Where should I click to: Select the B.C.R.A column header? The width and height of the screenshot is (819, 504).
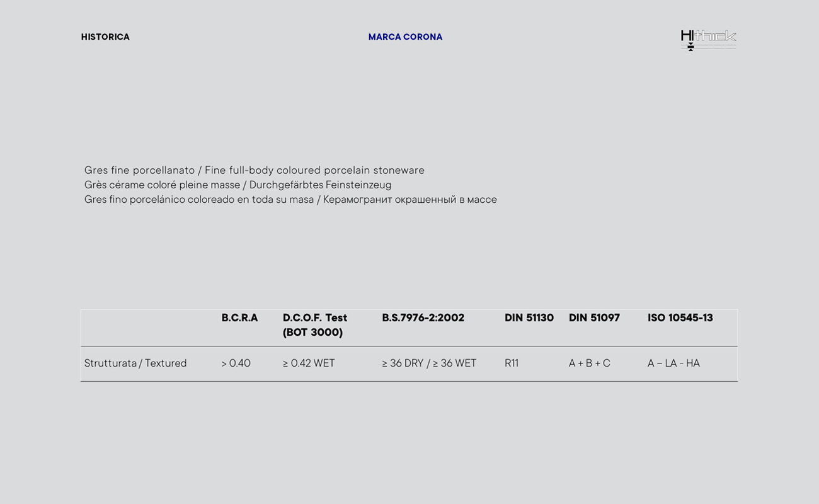(239, 318)
